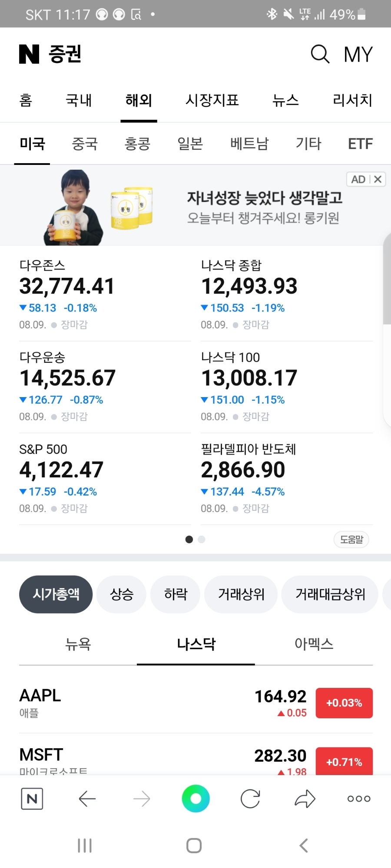Select the 중국 market tab

click(x=85, y=144)
